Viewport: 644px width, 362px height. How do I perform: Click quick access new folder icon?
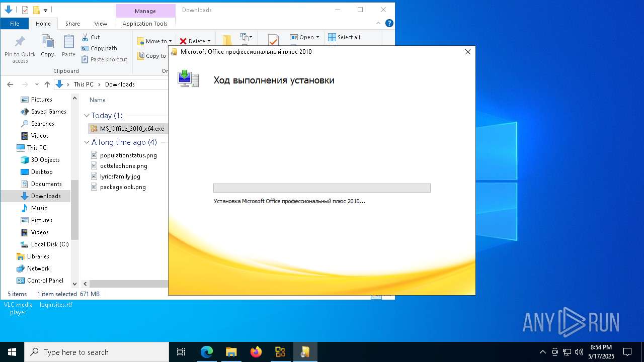[36, 10]
